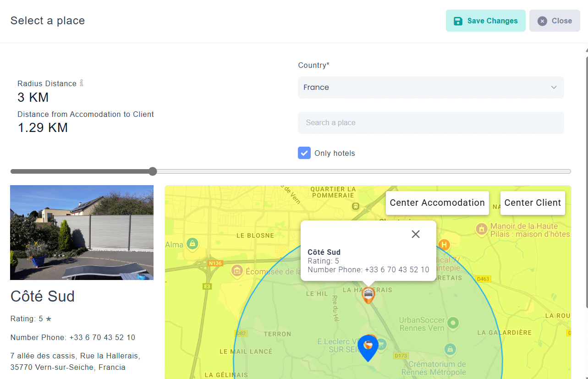The height and width of the screenshot is (379, 588).
Task: Click the orange hotel marker at La Hallerais
Action: (x=368, y=295)
